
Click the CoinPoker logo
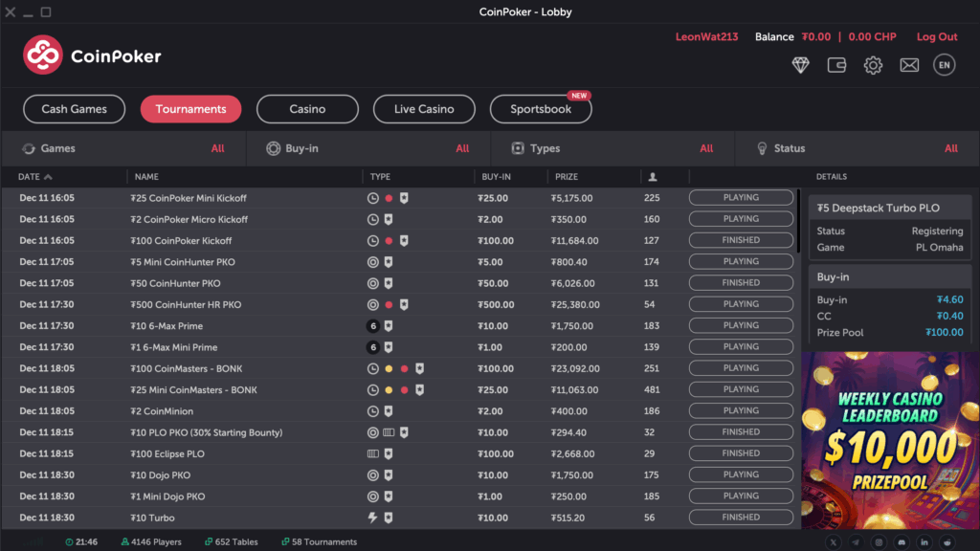point(92,55)
